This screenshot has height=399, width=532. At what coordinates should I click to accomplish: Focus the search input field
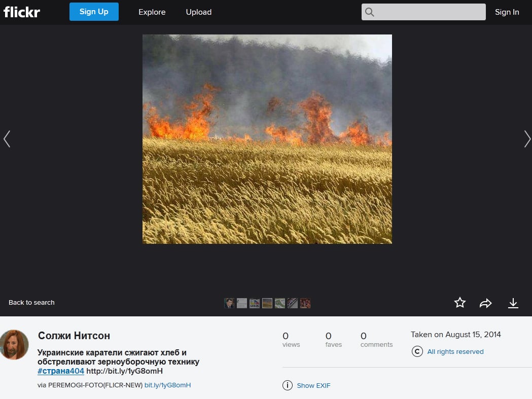[423, 12]
